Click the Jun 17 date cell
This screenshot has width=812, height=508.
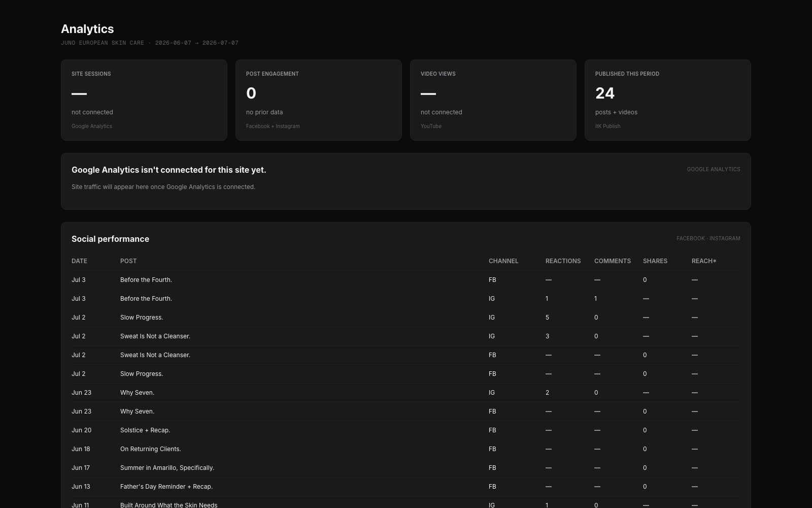81,468
